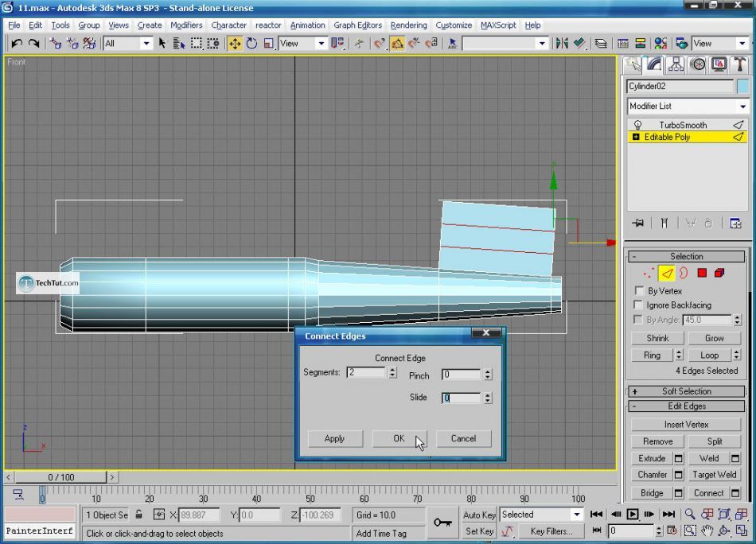This screenshot has height=544, width=756.
Task: Click the Mirror tool icon
Action: click(562, 44)
